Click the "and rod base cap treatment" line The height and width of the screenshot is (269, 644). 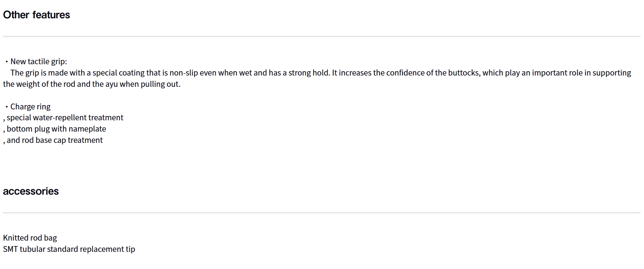pos(55,140)
